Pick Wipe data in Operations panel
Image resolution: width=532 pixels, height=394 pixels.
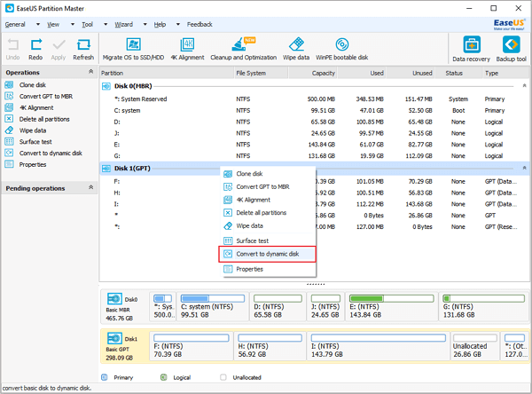33,130
